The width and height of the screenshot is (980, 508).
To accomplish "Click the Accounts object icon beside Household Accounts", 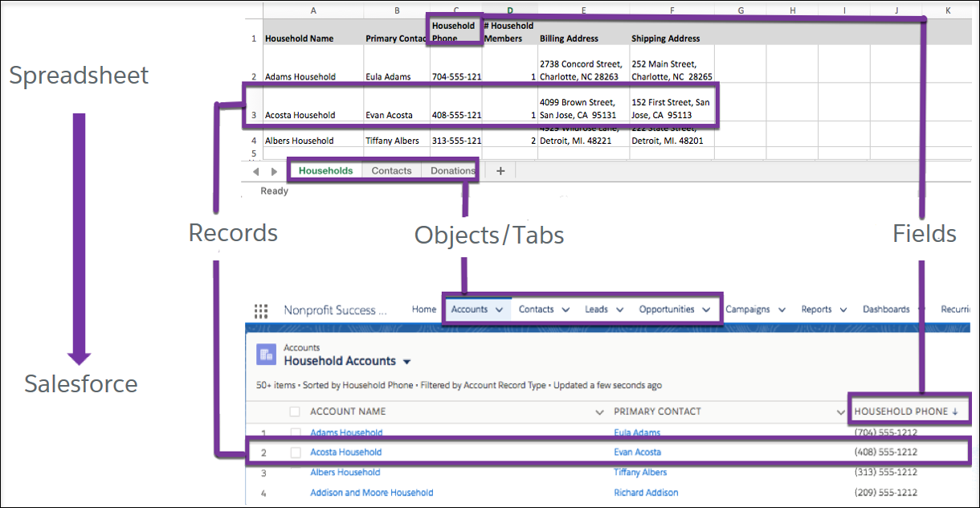I will coord(266,354).
